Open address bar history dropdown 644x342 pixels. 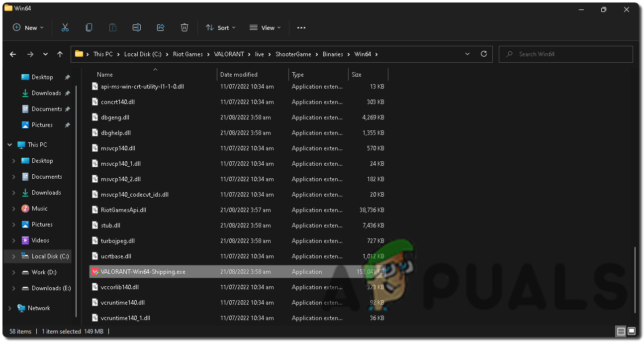coord(467,54)
